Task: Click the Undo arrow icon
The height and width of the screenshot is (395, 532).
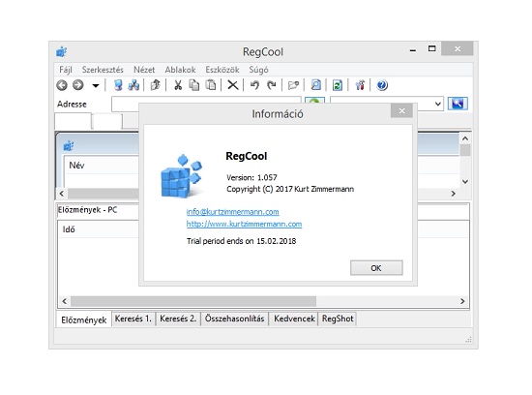Action: tap(254, 85)
